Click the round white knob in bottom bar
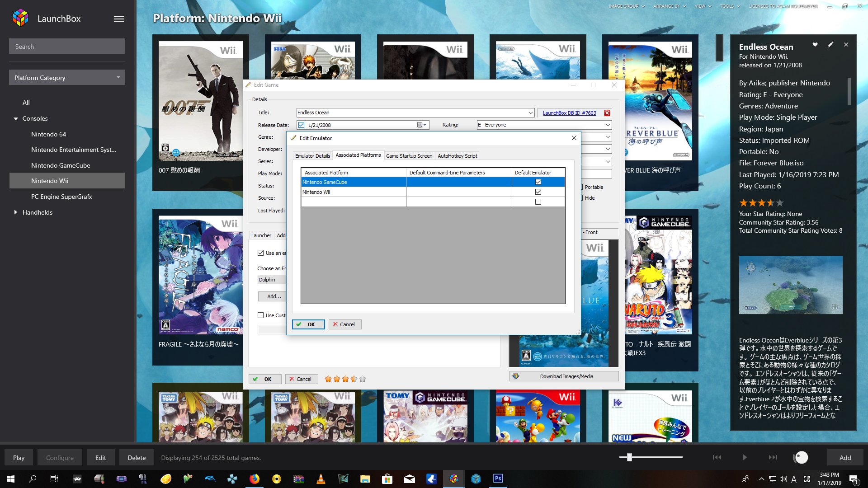This screenshot has width=868, height=488. pyautogui.click(x=801, y=458)
